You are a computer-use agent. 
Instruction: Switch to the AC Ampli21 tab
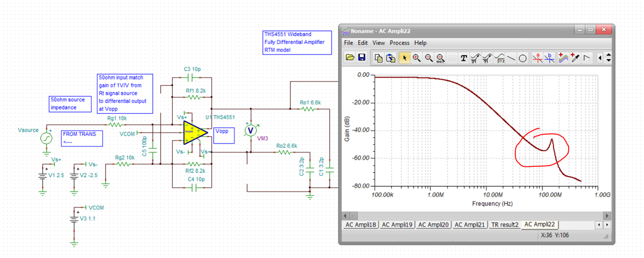470,224
